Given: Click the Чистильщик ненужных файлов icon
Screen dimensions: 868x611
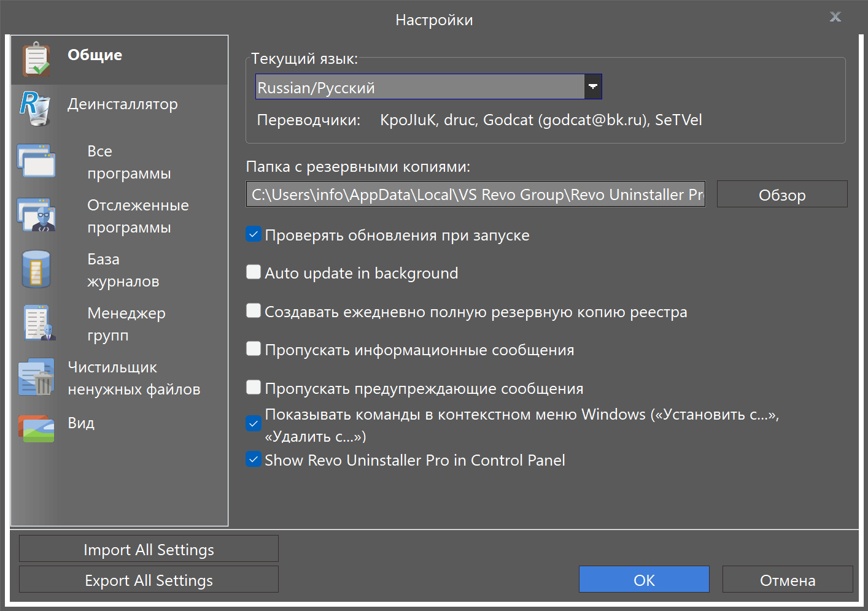Looking at the screenshot, I should click(x=36, y=377).
